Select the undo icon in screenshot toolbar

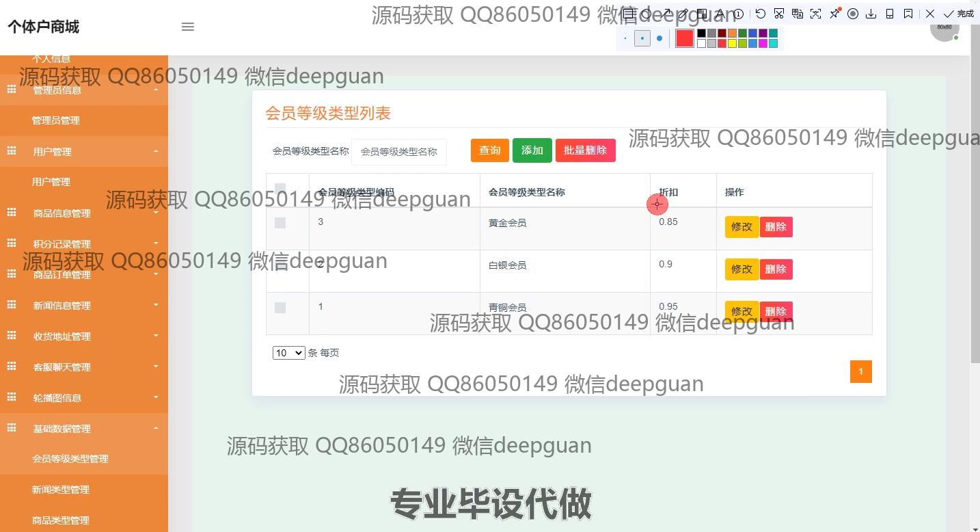click(x=760, y=14)
